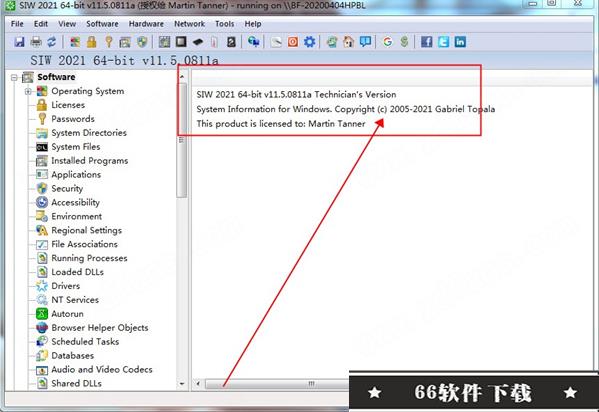Select Applications in the tree

click(x=76, y=175)
